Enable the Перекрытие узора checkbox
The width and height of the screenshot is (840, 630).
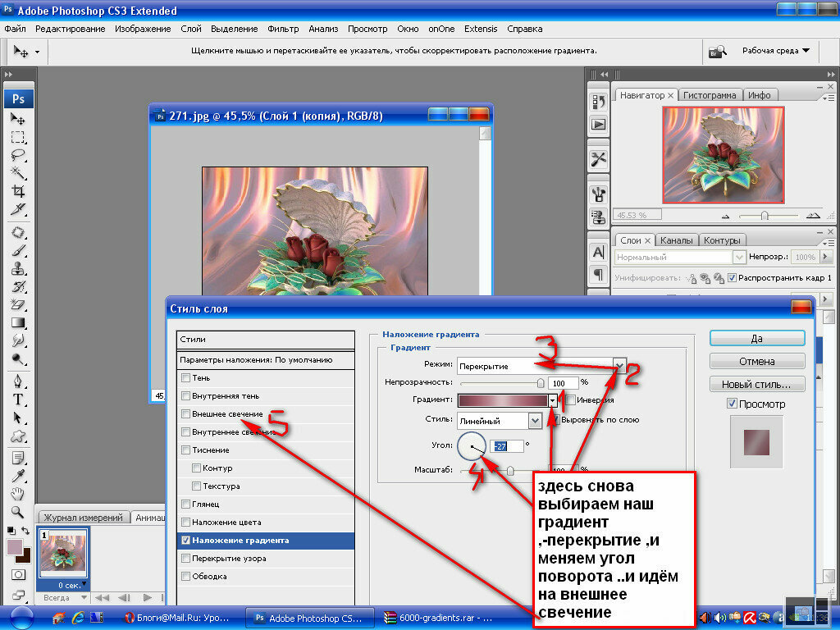coord(186,558)
